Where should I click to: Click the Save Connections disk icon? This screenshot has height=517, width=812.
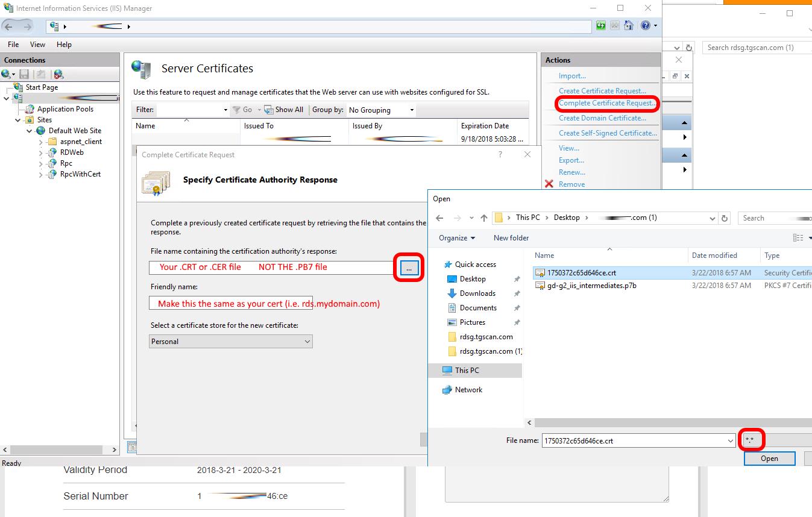(x=23, y=74)
